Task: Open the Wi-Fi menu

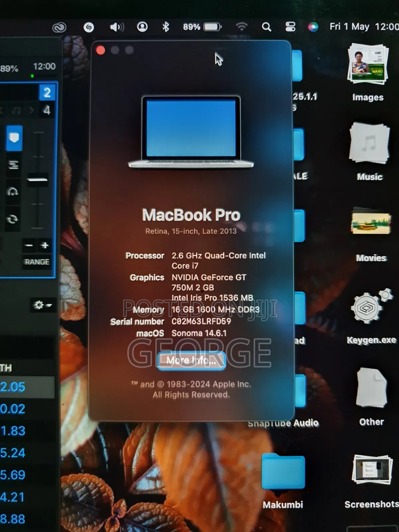Action: pos(242,27)
